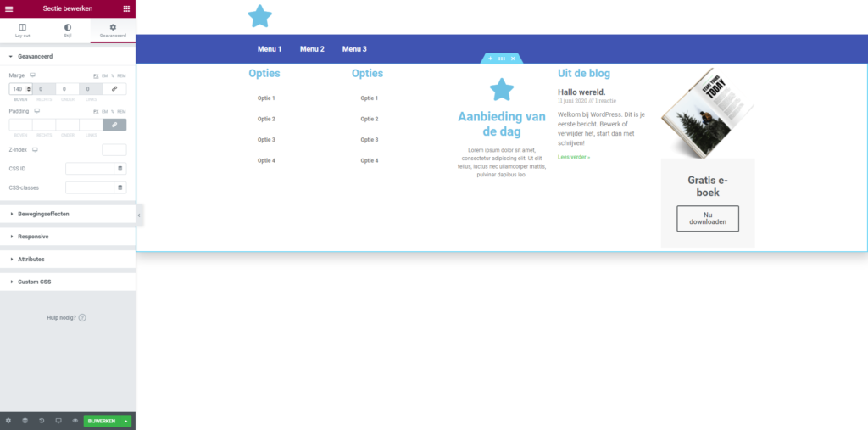Switch to the Stijl tab
Image resolution: width=868 pixels, height=430 pixels.
[68, 31]
